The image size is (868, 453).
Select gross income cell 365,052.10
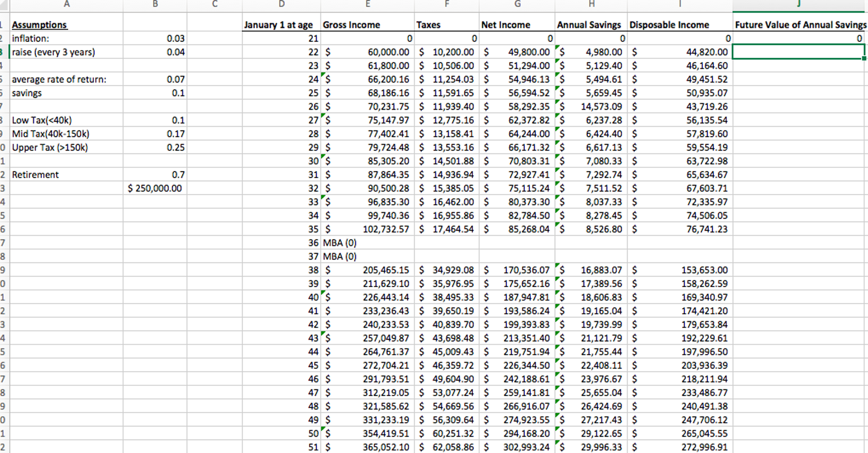click(367, 447)
